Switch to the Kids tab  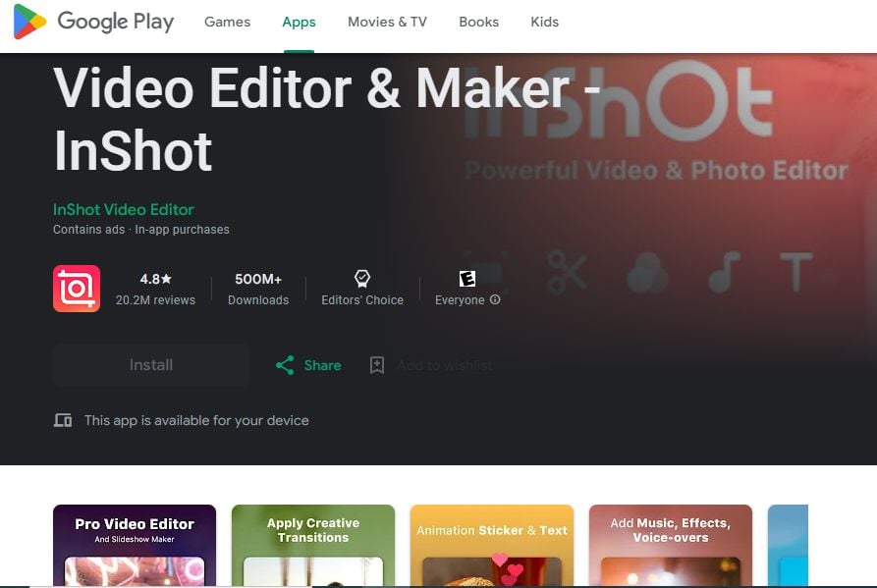pyautogui.click(x=545, y=22)
